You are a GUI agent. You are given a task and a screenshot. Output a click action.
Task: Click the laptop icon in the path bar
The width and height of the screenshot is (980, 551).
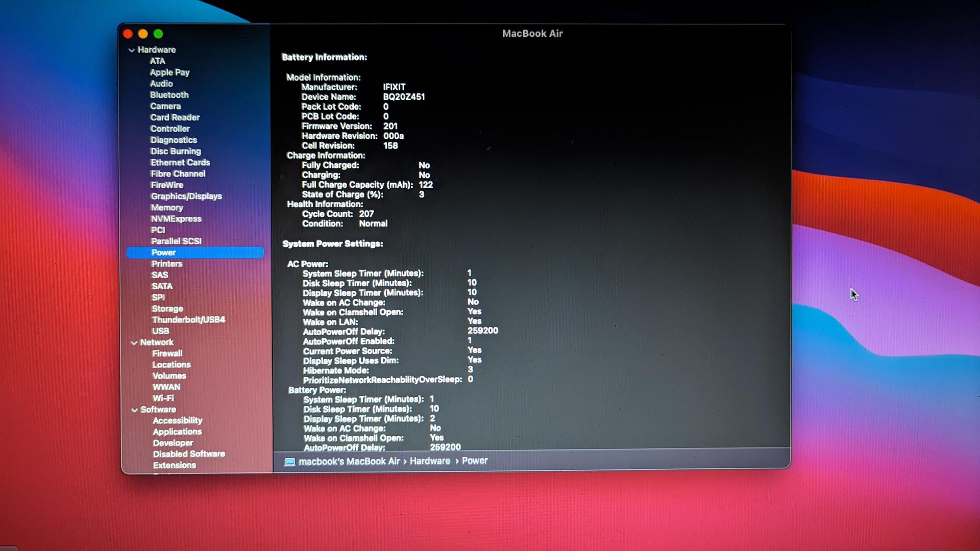pos(289,462)
